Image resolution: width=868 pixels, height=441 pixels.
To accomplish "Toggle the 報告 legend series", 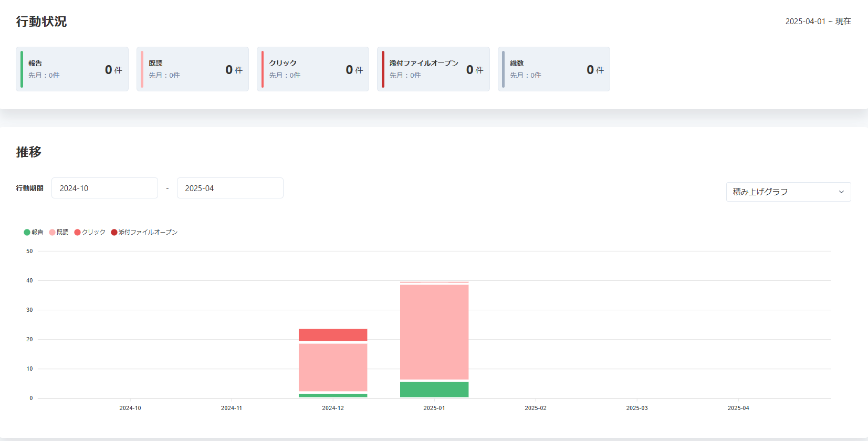I will (x=34, y=232).
